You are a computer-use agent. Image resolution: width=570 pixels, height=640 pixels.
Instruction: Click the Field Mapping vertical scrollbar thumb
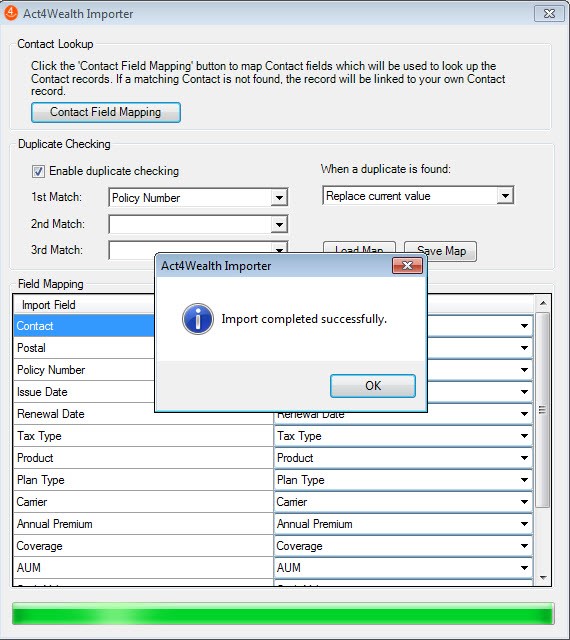(x=543, y=410)
